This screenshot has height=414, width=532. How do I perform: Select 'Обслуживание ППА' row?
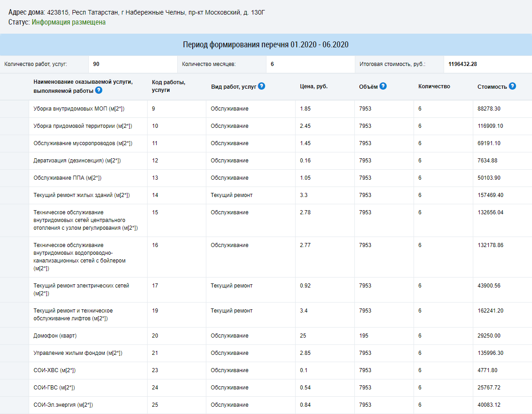(266, 178)
